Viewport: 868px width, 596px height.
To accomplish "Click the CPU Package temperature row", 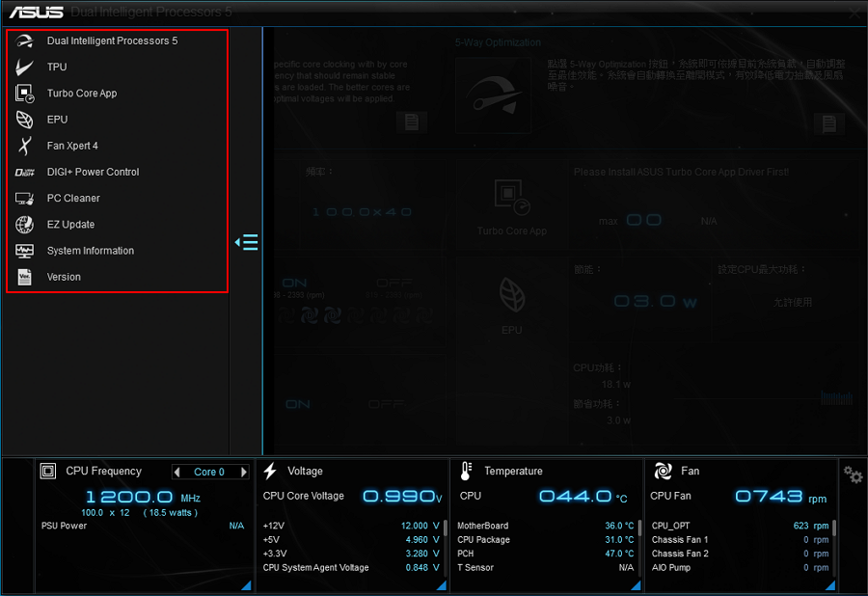I will click(545, 539).
